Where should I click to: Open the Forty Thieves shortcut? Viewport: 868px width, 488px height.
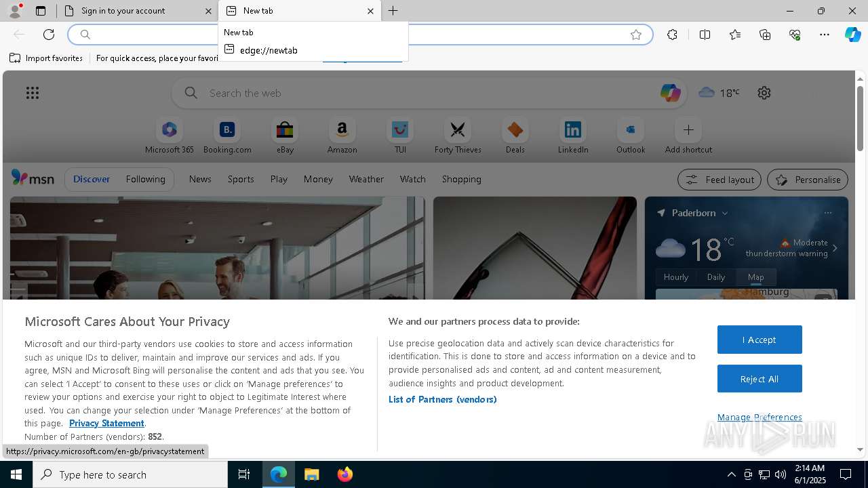(458, 136)
